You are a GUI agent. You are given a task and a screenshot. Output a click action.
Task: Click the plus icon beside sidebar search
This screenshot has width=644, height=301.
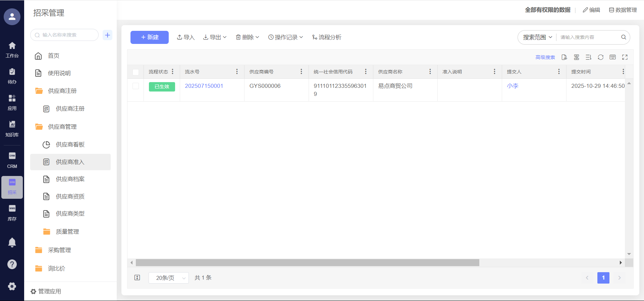coord(107,35)
